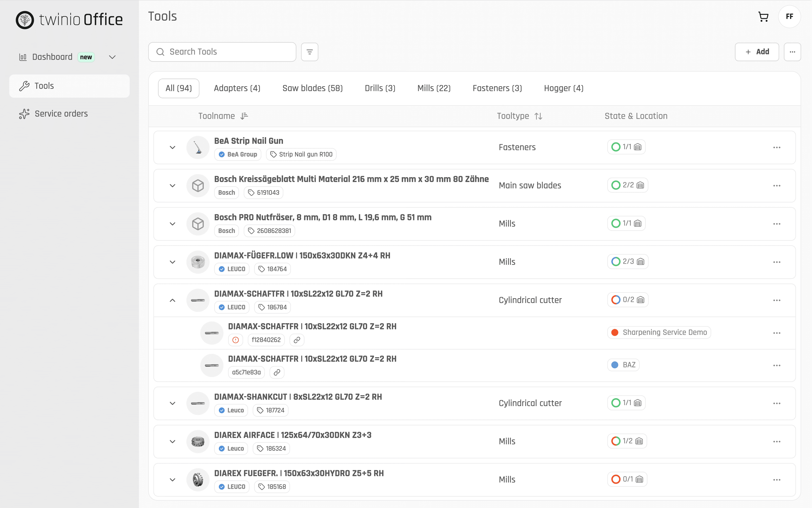Open more options for Sharpening Service Demo item
This screenshot has width=812, height=508.
point(776,333)
